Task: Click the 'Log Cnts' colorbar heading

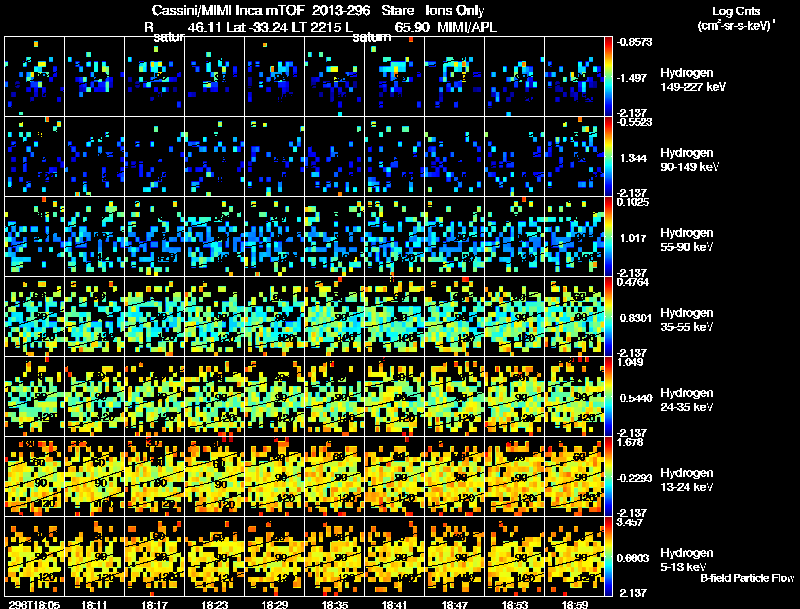Action: tap(736, 11)
